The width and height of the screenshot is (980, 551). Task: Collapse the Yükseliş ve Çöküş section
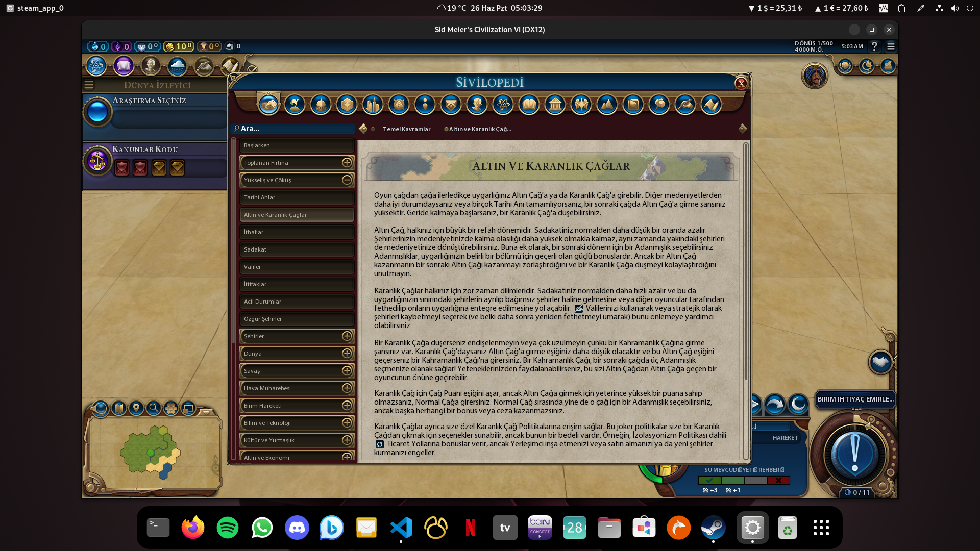pos(347,180)
